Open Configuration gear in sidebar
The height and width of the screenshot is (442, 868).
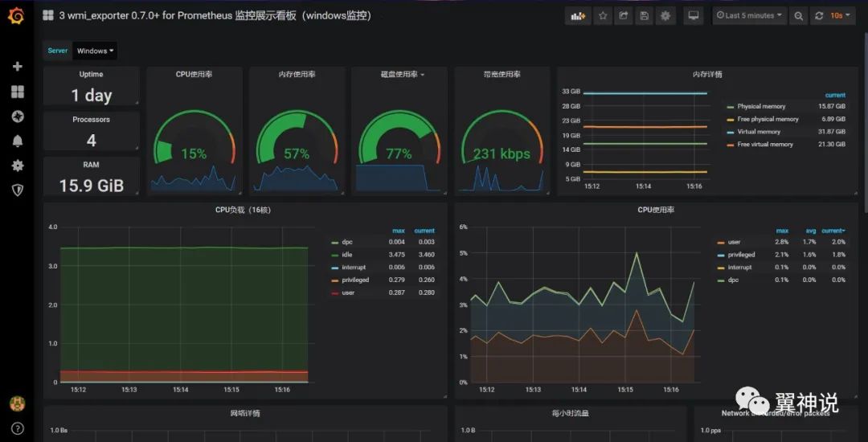(17, 166)
